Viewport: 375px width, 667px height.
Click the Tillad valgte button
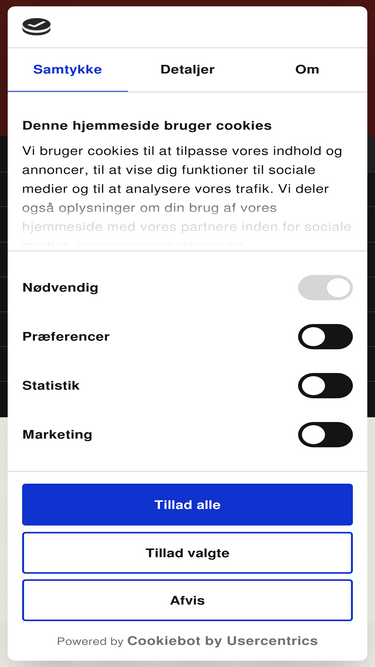188,553
